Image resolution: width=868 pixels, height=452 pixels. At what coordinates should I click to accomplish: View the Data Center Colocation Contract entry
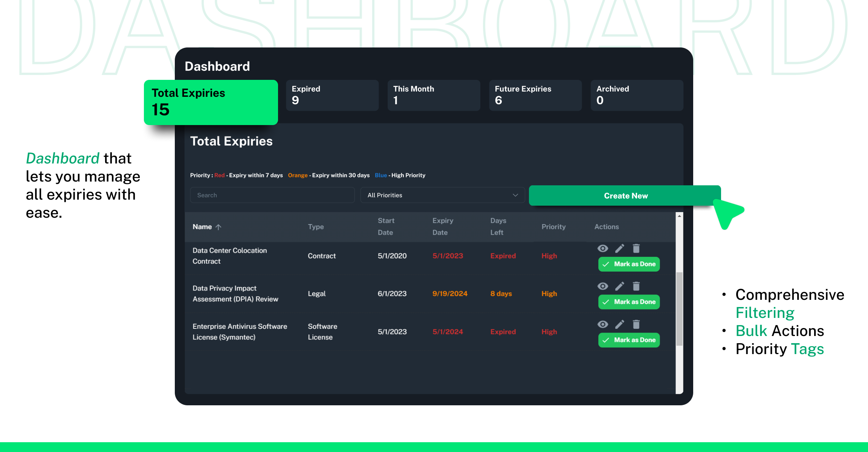click(x=603, y=248)
